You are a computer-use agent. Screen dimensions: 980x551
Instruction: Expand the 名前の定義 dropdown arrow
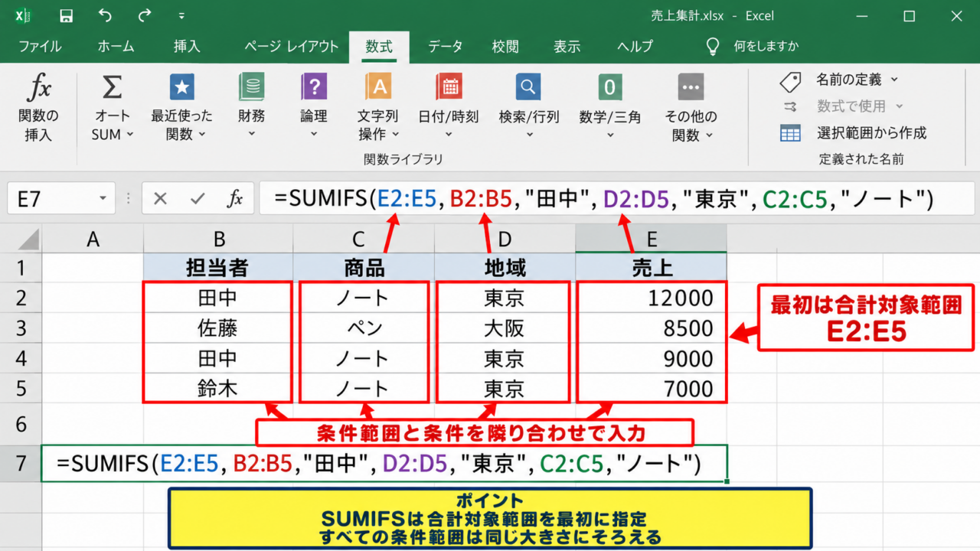click(x=894, y=80)
